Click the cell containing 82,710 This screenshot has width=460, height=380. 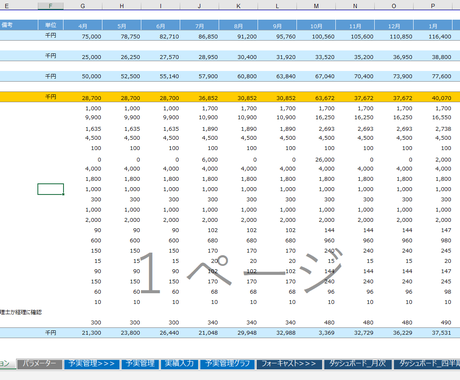(161, 36)
